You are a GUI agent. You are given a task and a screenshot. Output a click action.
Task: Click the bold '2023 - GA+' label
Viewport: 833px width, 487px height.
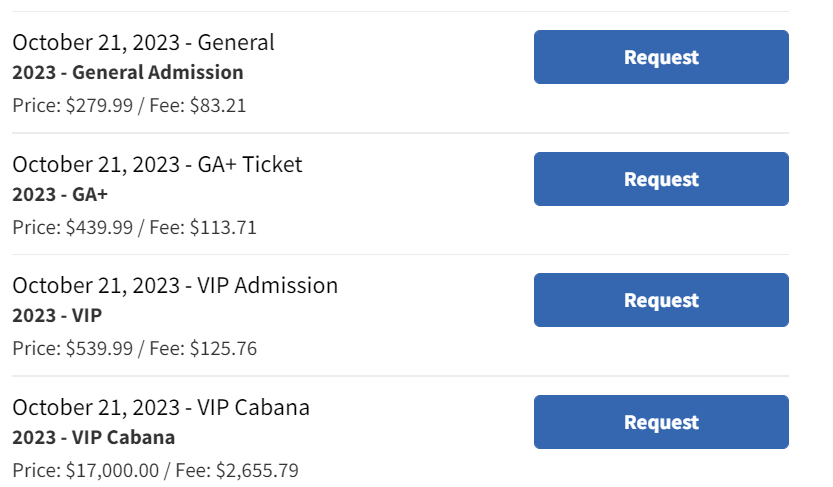coord(60,194)
